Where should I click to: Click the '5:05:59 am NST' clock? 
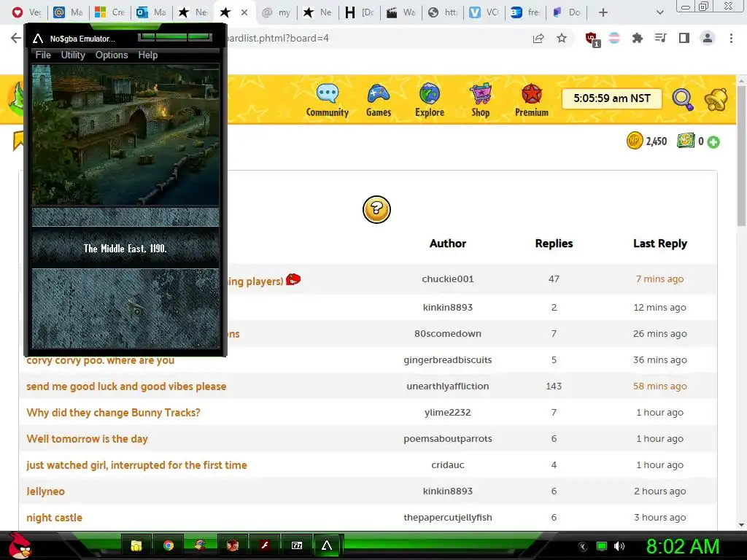[x=612, y=98]
